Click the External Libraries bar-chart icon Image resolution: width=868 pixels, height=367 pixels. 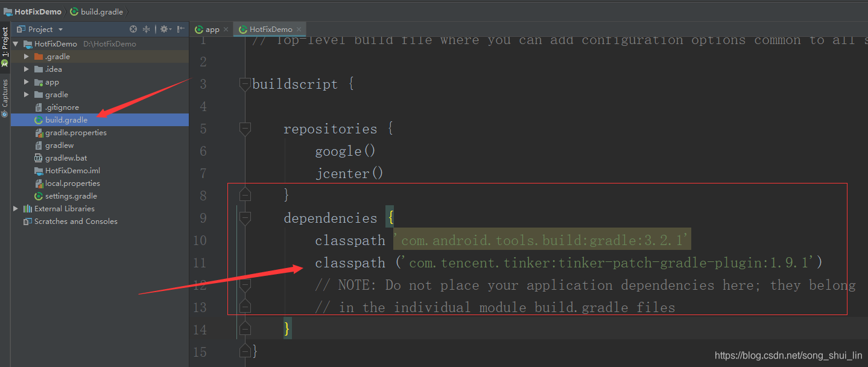pyautogui.click(x=28, y=209)
